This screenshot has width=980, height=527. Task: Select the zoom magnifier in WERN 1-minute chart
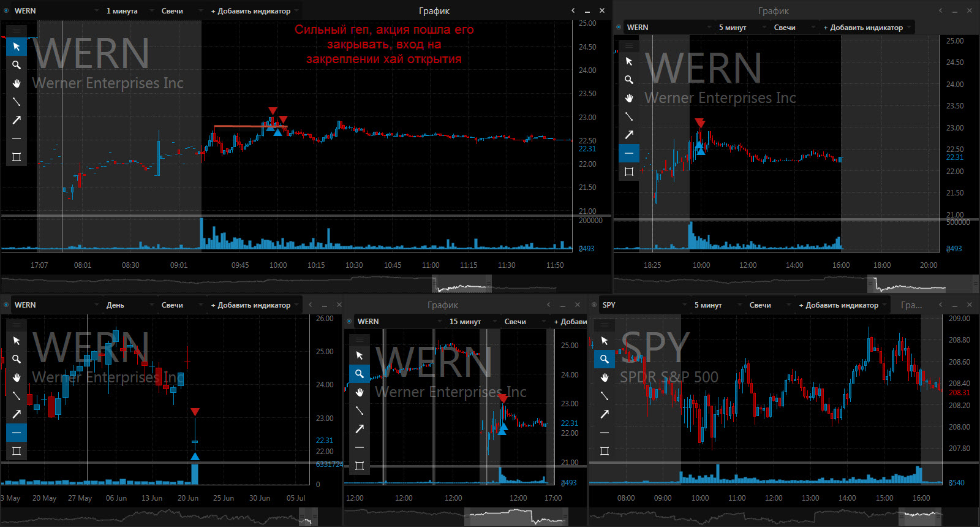tap(17, 65)
